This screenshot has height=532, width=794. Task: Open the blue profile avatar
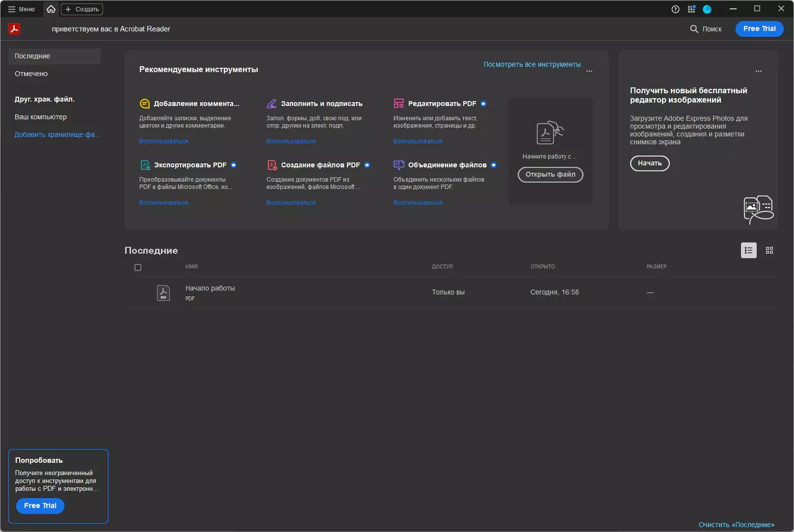pos(707,9)
